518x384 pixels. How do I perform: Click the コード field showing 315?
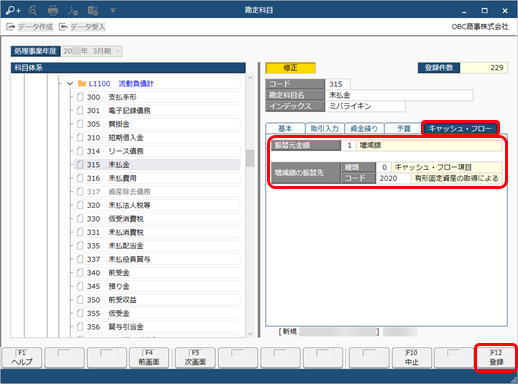click(x=337, y=84)
